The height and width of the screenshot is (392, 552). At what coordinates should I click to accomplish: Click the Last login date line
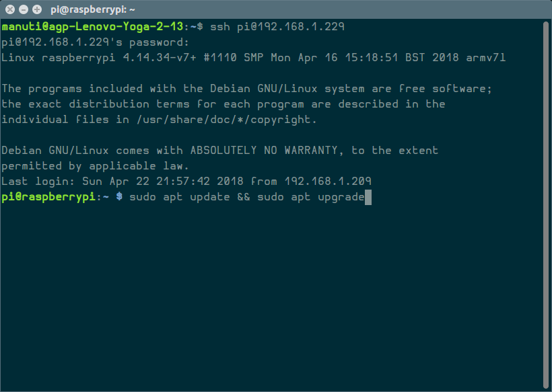(186, 182)
